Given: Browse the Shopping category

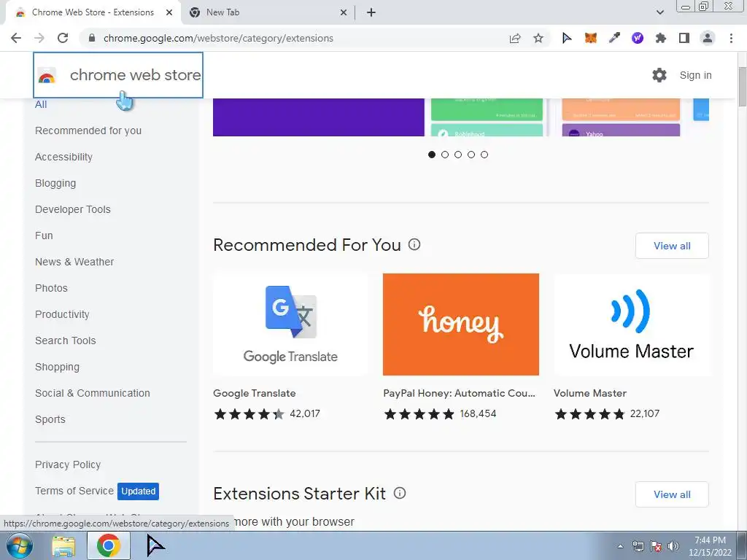Looking at the screenshot, I should pyautogui.click(x=57, y=367).
